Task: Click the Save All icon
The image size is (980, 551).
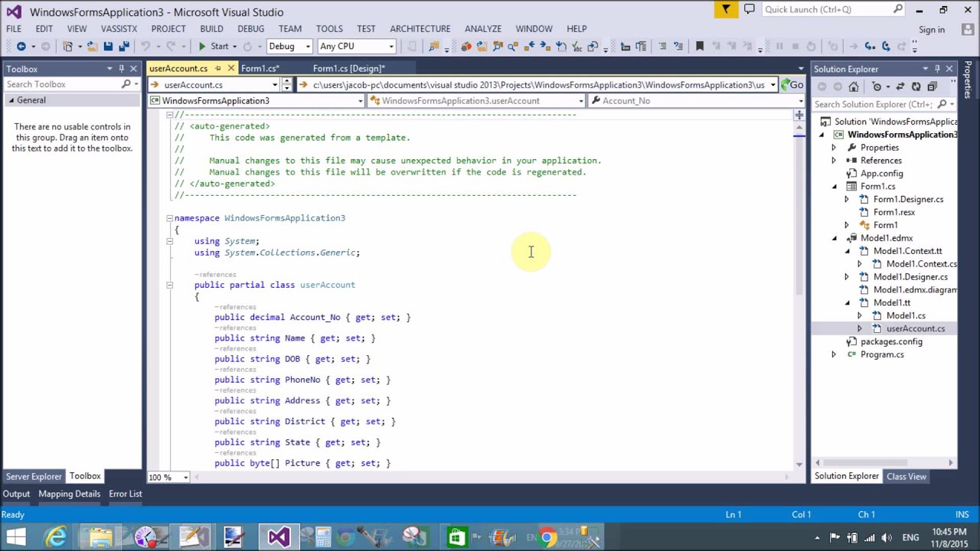Action: click(124, 47)
